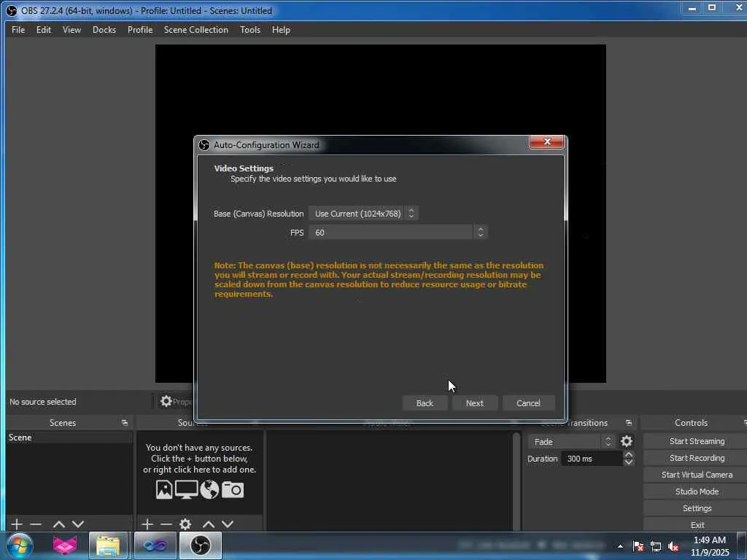
Task: Open the pink cat taskbar application
Action: tap(65, 545)
